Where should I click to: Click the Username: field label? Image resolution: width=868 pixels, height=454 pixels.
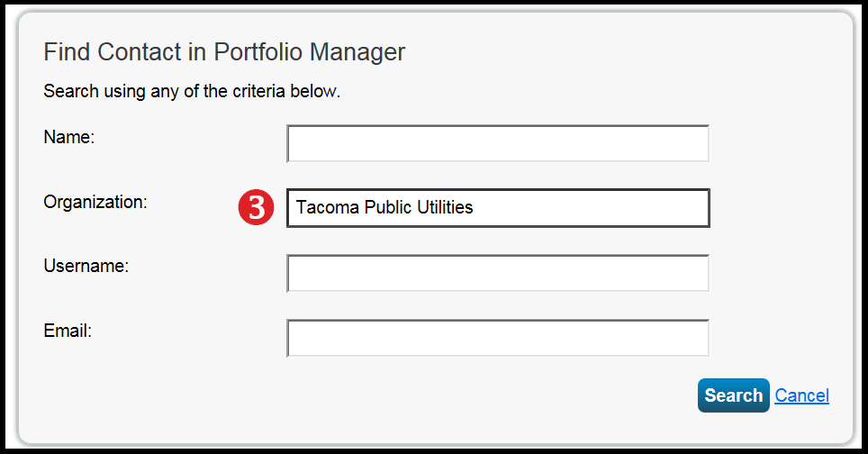pos(86,266)
